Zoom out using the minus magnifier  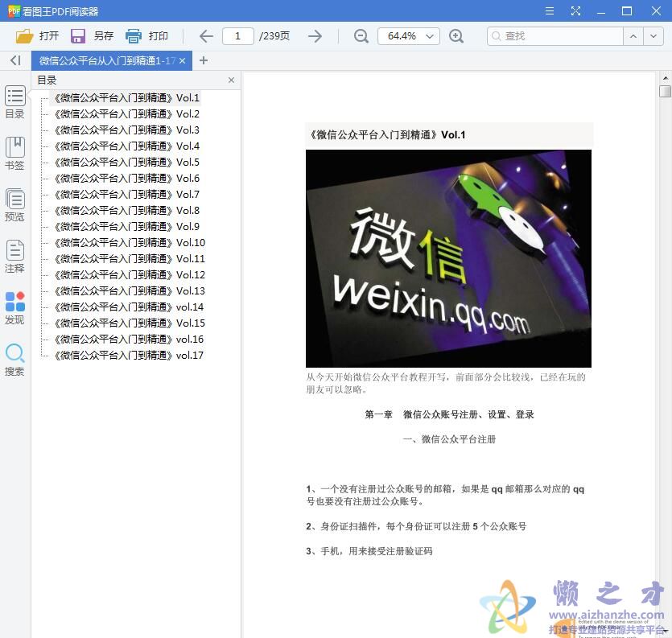361,36
